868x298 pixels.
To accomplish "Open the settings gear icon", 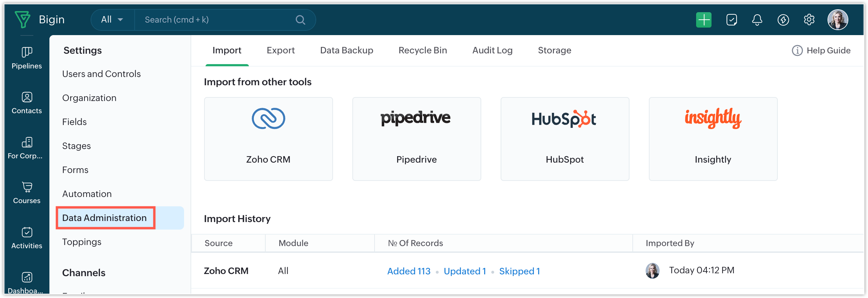I will [x=809, y=20].
